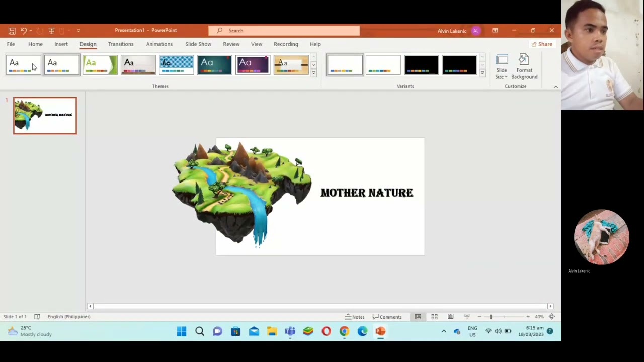
Task: Click Start From Beginning presentation icon
Action: [51, 31]
